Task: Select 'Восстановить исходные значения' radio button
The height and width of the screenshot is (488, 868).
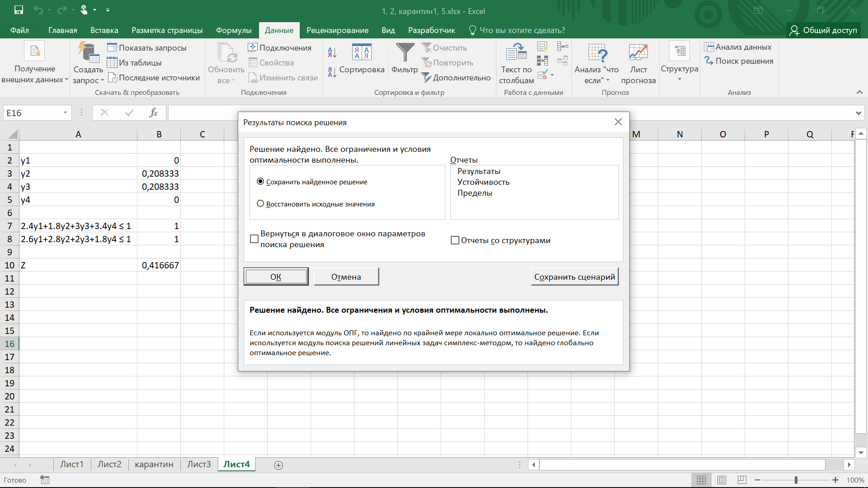Action: point(260,204)
